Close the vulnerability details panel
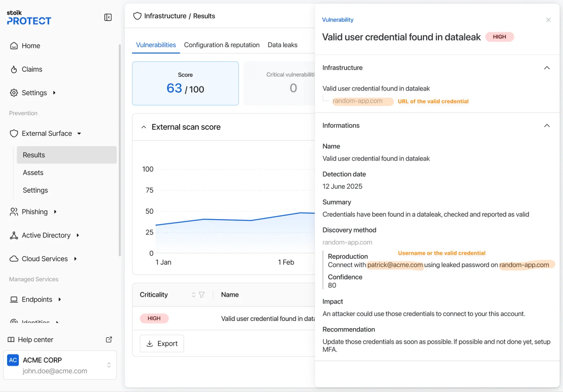Screen dimensions: 563x392 (548, 20)
